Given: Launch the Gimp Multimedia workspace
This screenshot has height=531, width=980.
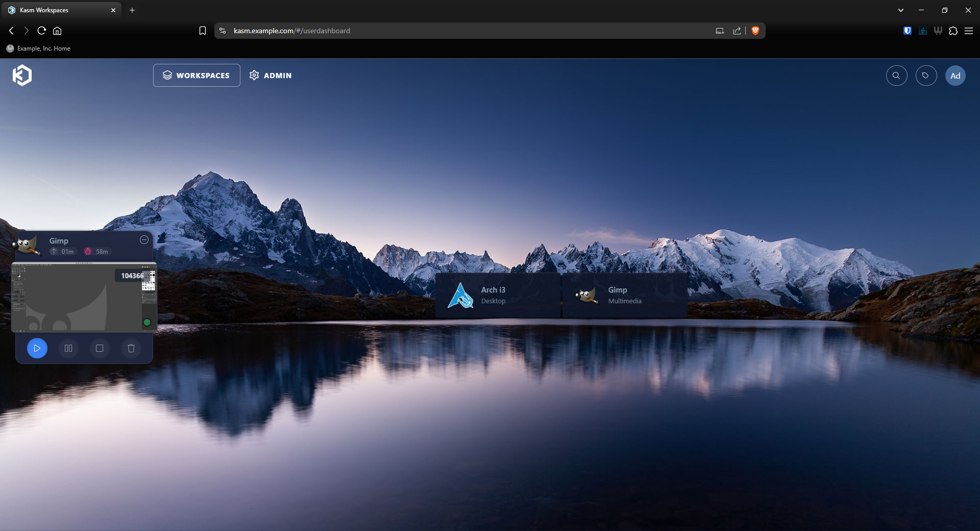Looking at the screenshot, I should click(x=625, y=296).
